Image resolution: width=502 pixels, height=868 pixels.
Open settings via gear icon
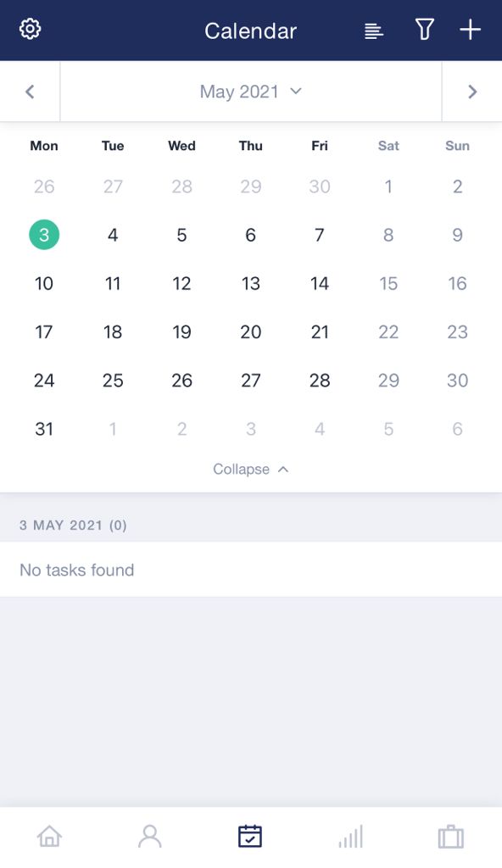click(x=30, y=30)
